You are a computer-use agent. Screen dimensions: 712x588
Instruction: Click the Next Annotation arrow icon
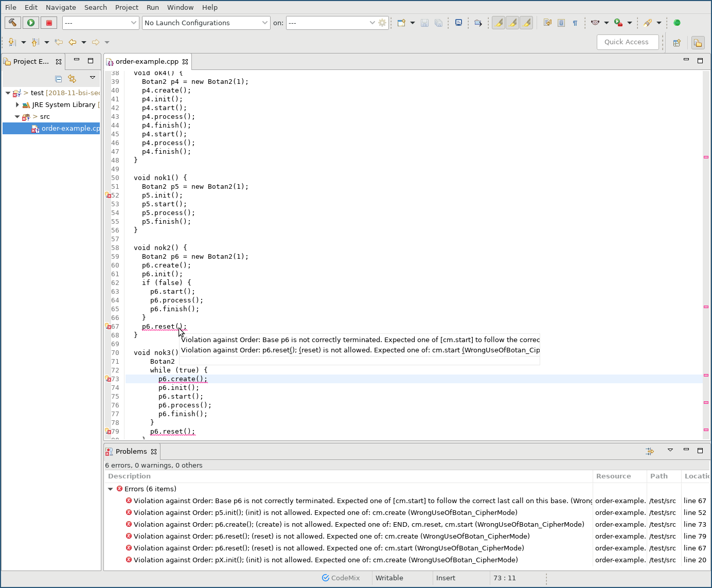click(x=12, y=42)
